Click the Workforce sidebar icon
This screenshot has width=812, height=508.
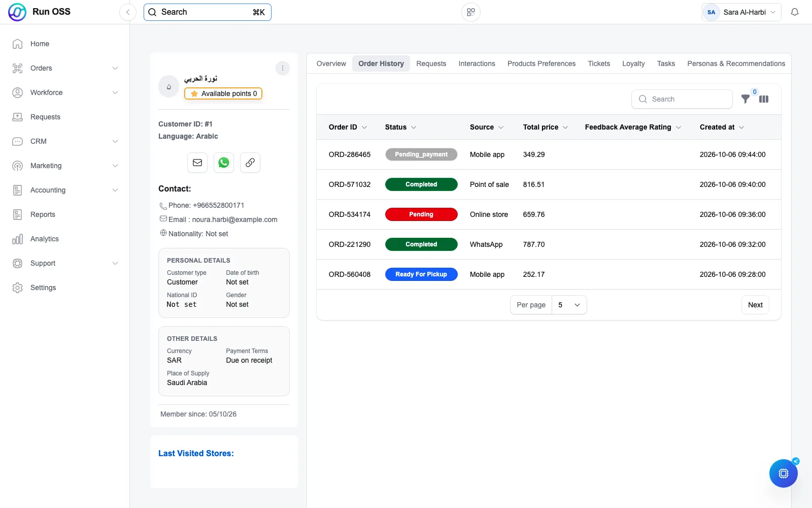pos(17,92)
